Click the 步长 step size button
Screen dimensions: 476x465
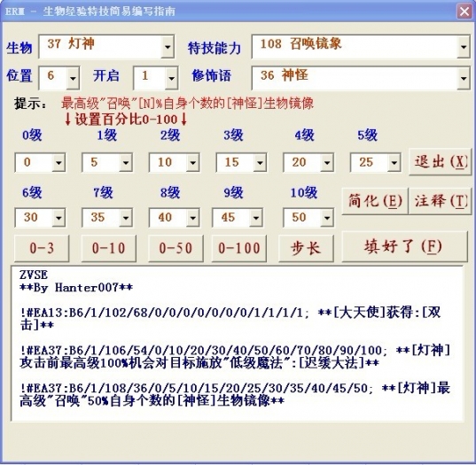point(306,248)
